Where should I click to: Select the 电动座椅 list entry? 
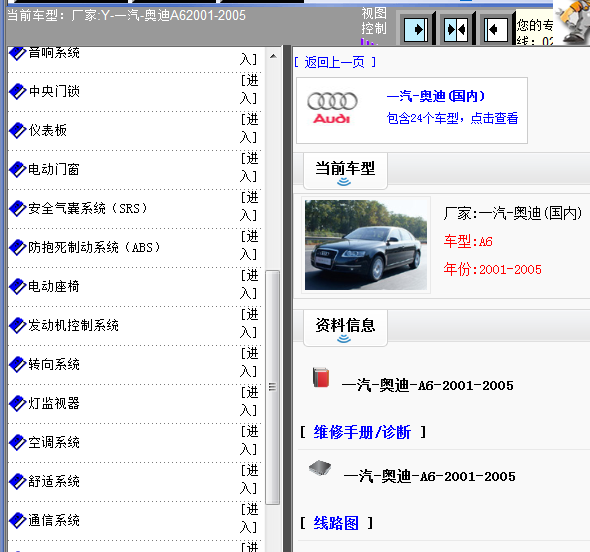coord(54,287)
